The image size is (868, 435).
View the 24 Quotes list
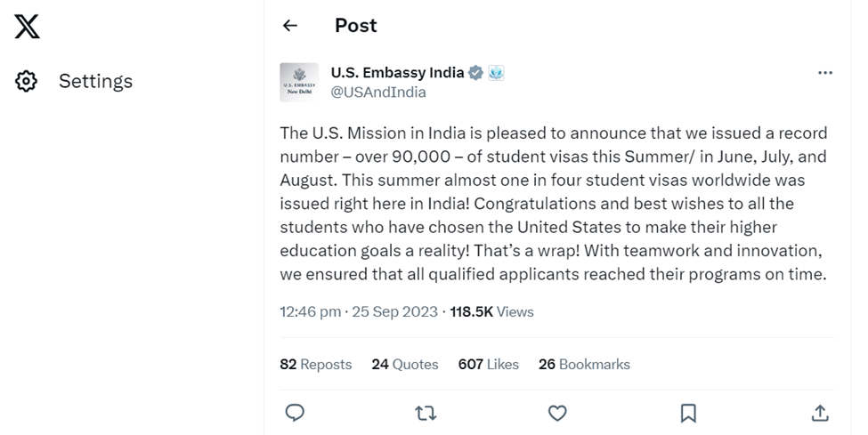(405, 365)
